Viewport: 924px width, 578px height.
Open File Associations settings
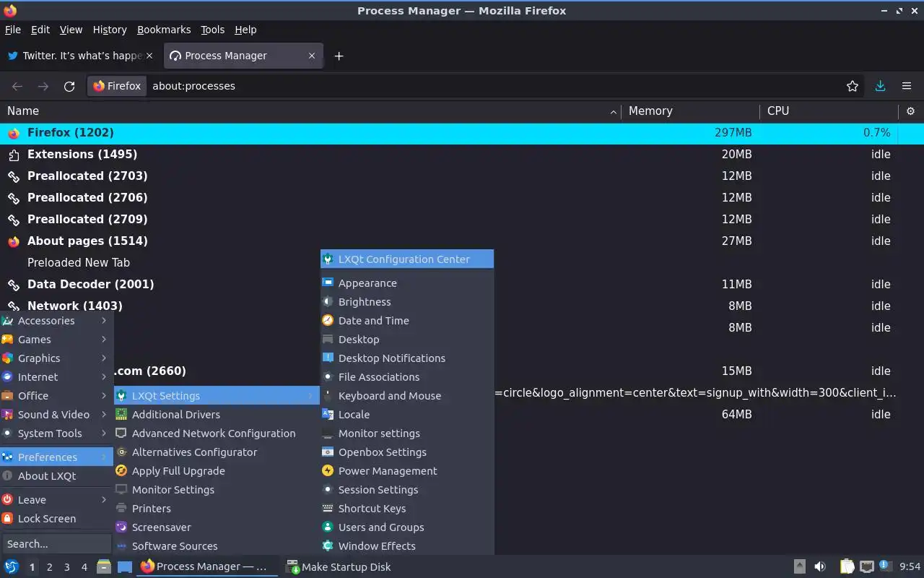click(407, 377)
